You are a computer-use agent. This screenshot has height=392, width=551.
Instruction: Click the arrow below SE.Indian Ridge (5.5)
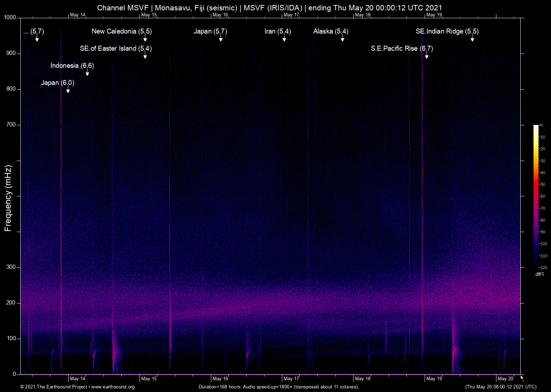tap(472, 39)
